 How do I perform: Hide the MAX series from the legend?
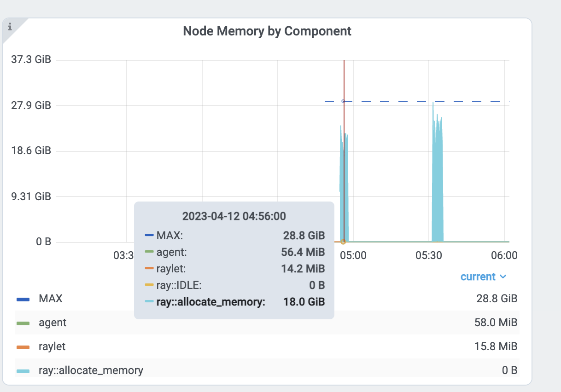click(51, 298)
